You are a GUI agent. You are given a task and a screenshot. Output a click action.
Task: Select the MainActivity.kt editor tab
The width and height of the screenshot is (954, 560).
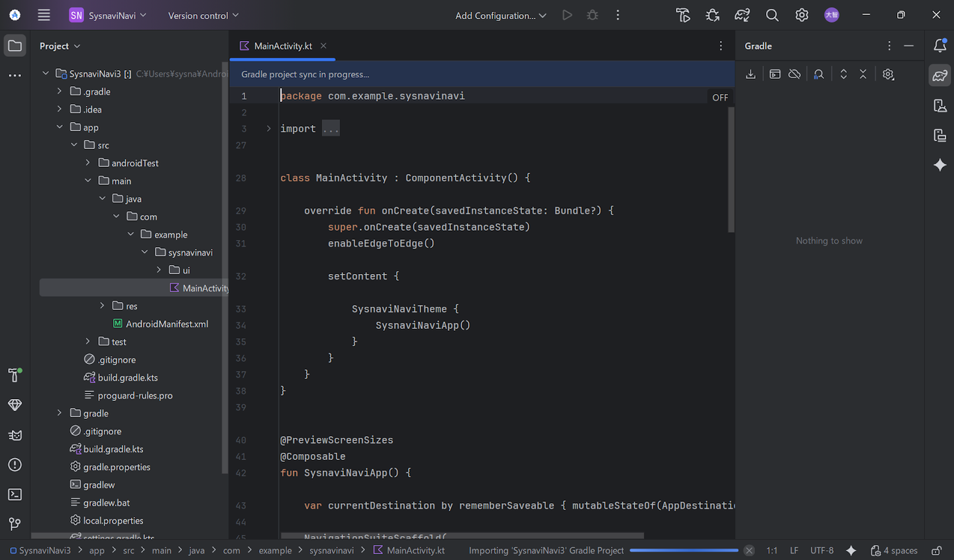(282, 46)
